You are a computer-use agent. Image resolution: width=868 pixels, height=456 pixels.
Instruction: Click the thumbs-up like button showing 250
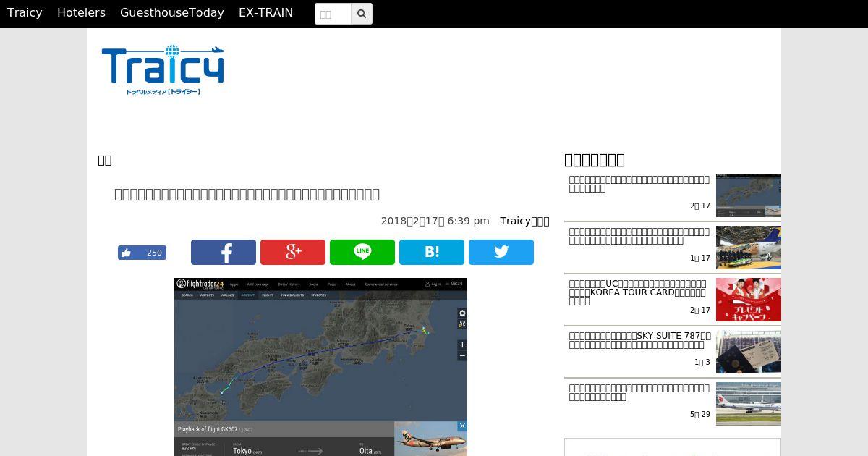[142, 253]
